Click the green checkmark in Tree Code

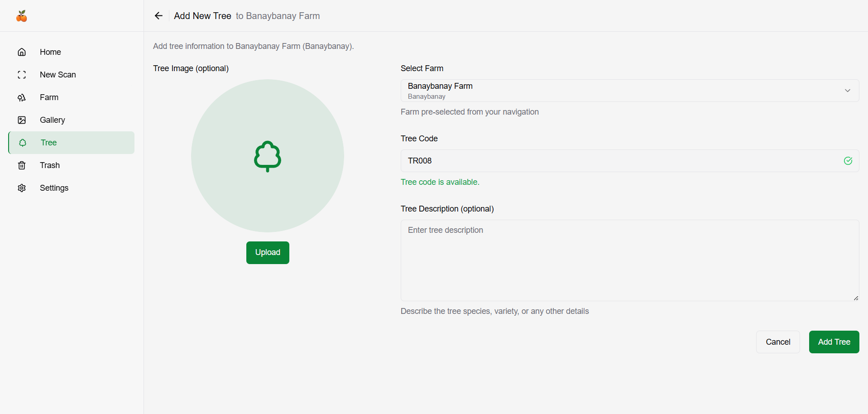(848, 161)
